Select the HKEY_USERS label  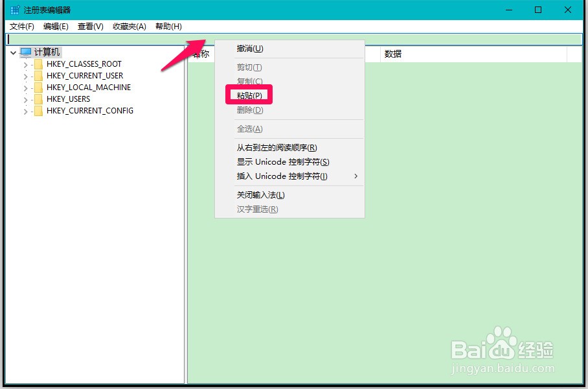pos(68,99)
